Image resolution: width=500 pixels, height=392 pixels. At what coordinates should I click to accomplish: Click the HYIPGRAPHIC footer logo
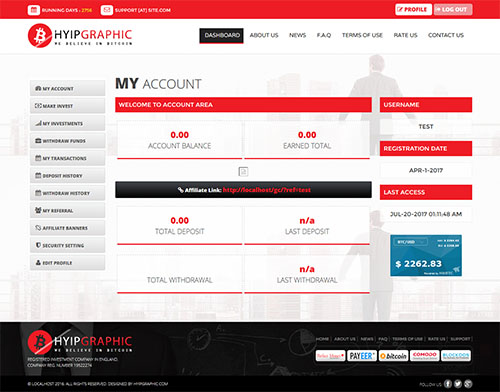pyautogui.click(x=80, y=342)
